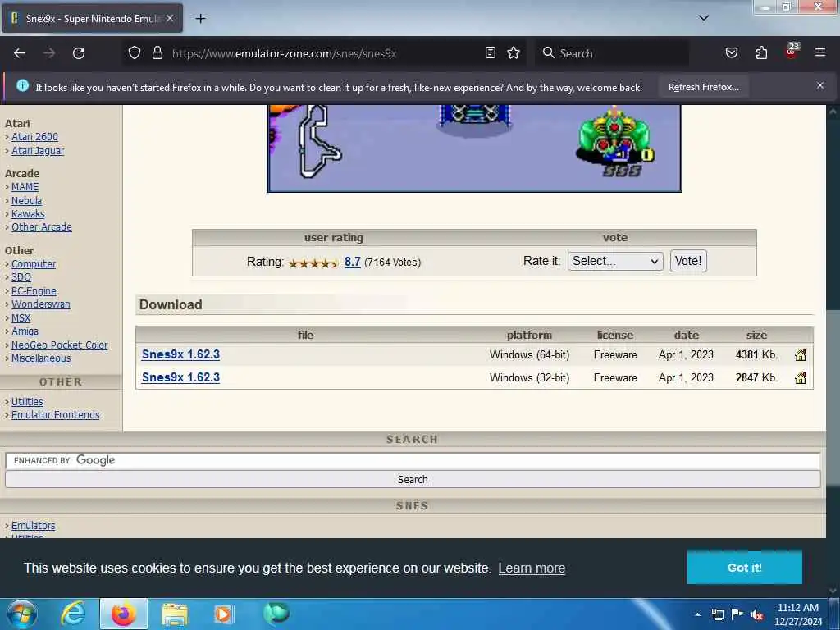Viewport: 840px width, 630px height.
Task: Click the green globe app in the taskbar
Action: tap(276, 613)
